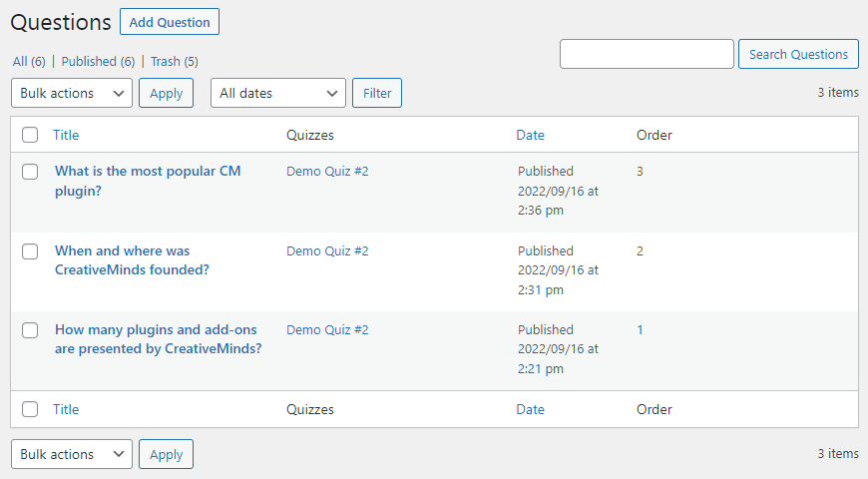Sort by the Date column header

(531, 135)
